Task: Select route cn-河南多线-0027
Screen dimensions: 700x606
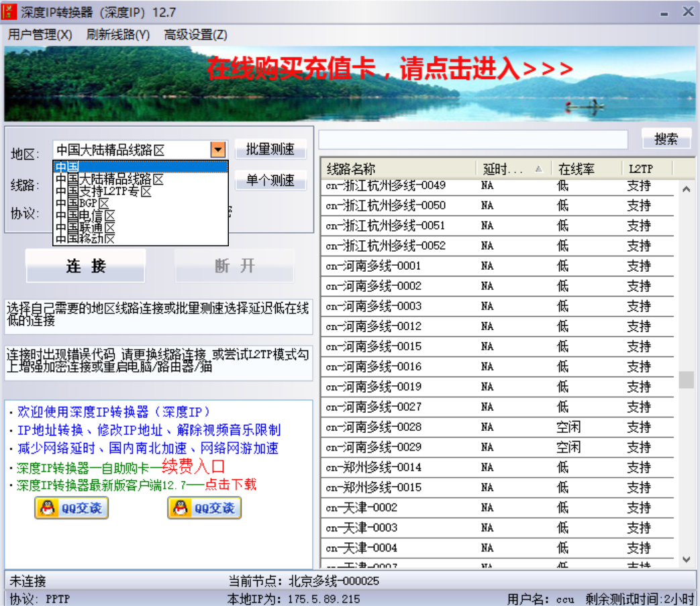Action: (497, 407)
